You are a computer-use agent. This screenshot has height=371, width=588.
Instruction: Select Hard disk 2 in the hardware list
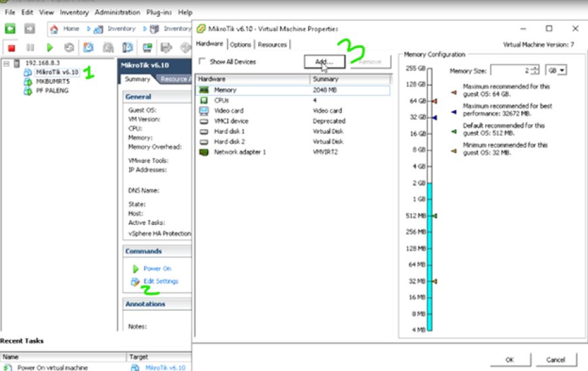(293, 142)
